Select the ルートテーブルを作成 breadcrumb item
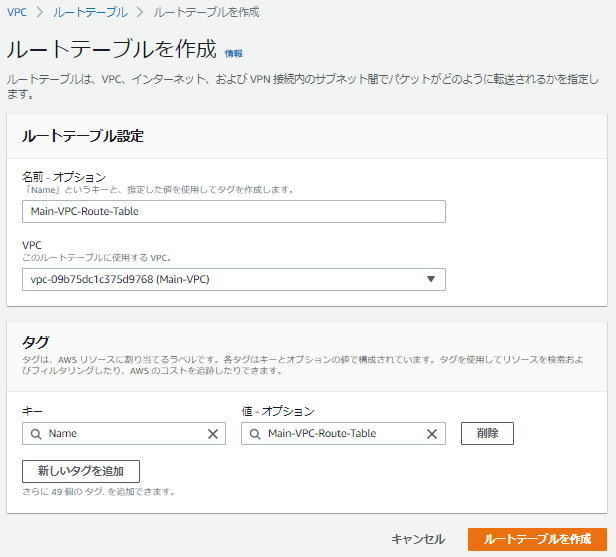The height and width of the screenshot is (557, 616). 206,12
